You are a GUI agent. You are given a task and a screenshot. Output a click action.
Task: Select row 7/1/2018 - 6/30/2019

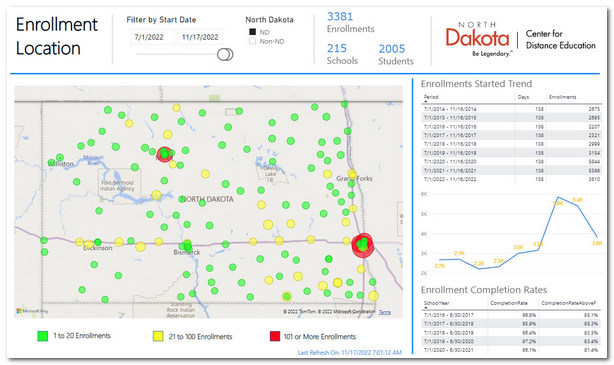[511, 332]
